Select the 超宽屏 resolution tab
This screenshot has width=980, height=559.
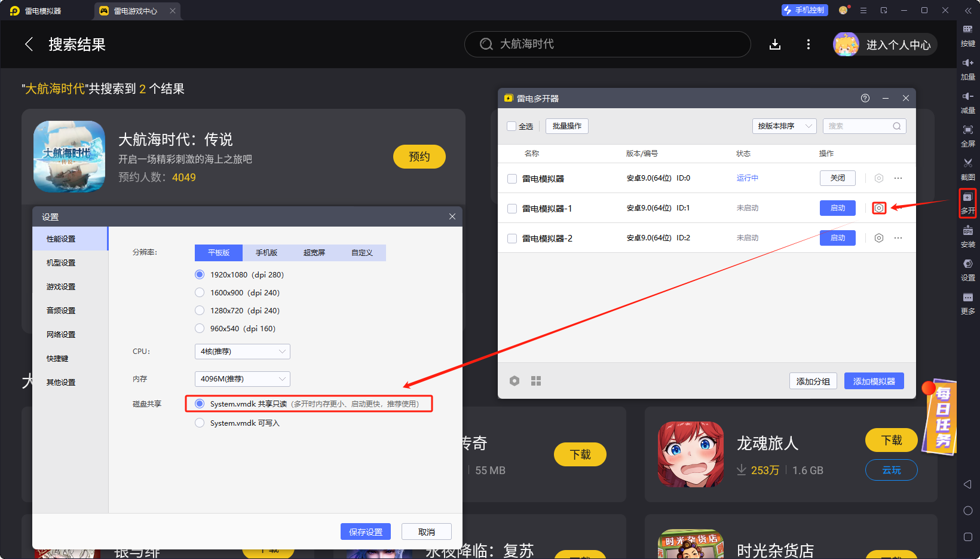point(314,253)
